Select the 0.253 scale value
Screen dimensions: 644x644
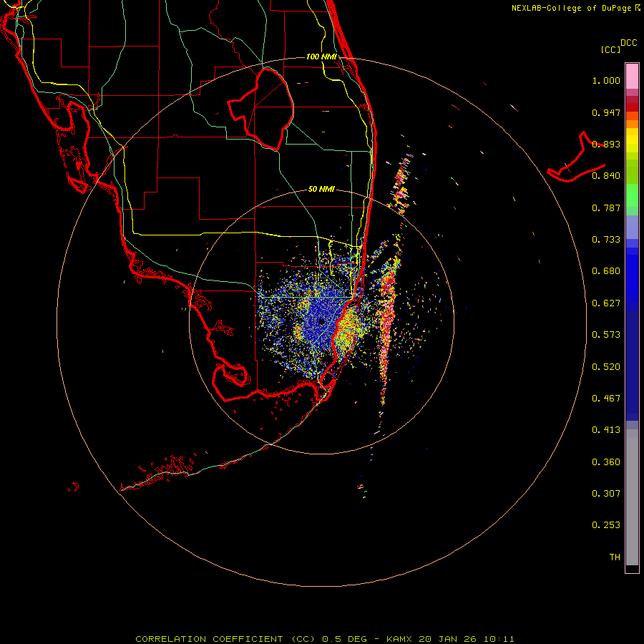click(x=606, y=525)
